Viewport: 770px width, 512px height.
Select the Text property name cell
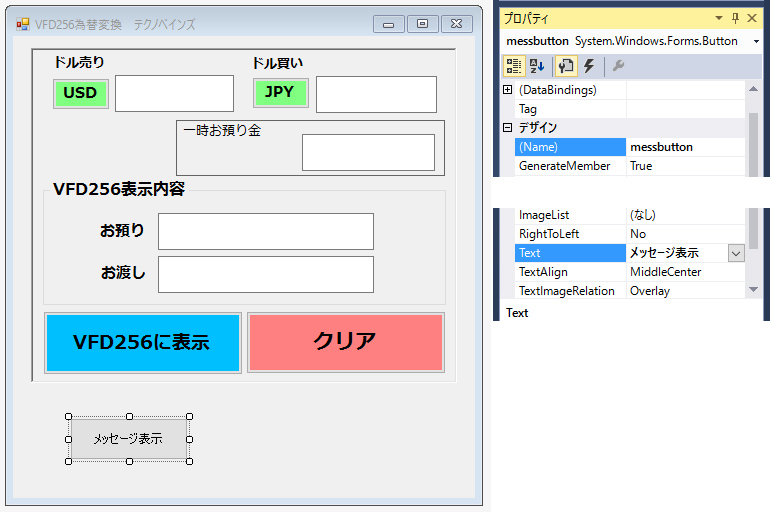[570, 253]
